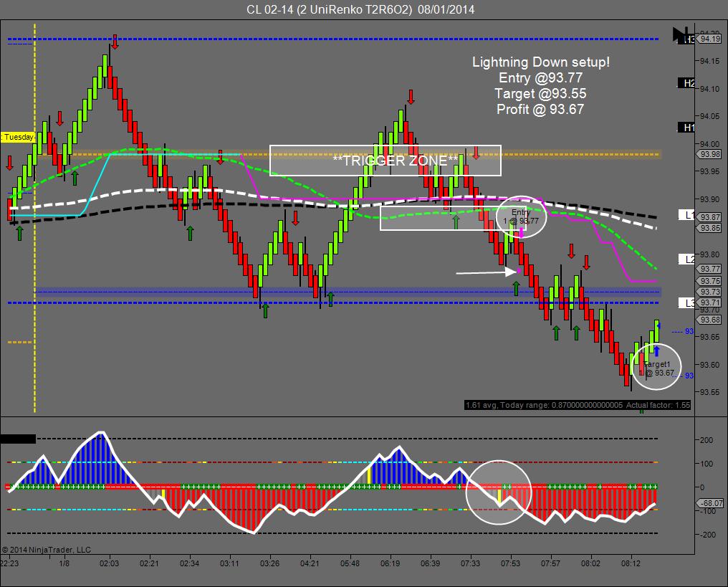Screen dimensions: 728x587
Task: Click the 93.85 price marker tag
Action: (710, 228)
